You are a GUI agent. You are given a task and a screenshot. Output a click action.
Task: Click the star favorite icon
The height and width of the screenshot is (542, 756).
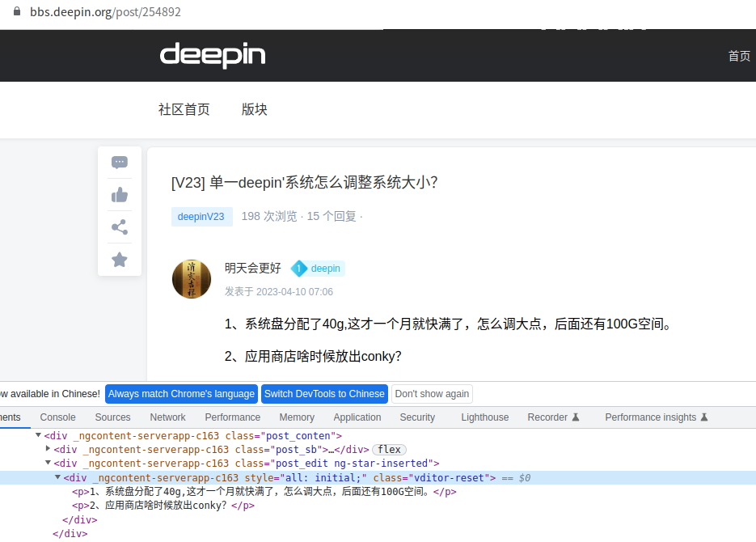pyautogui.click(x=120, y=260)
